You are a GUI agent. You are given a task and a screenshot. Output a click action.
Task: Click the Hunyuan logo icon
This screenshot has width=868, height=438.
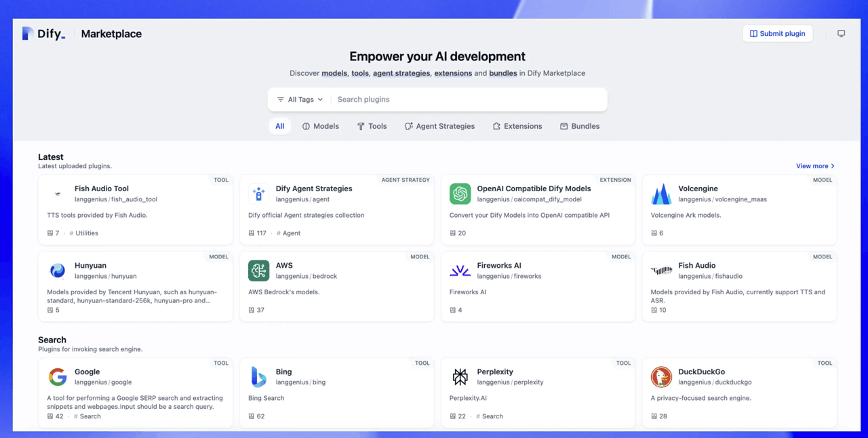[58, 271]
